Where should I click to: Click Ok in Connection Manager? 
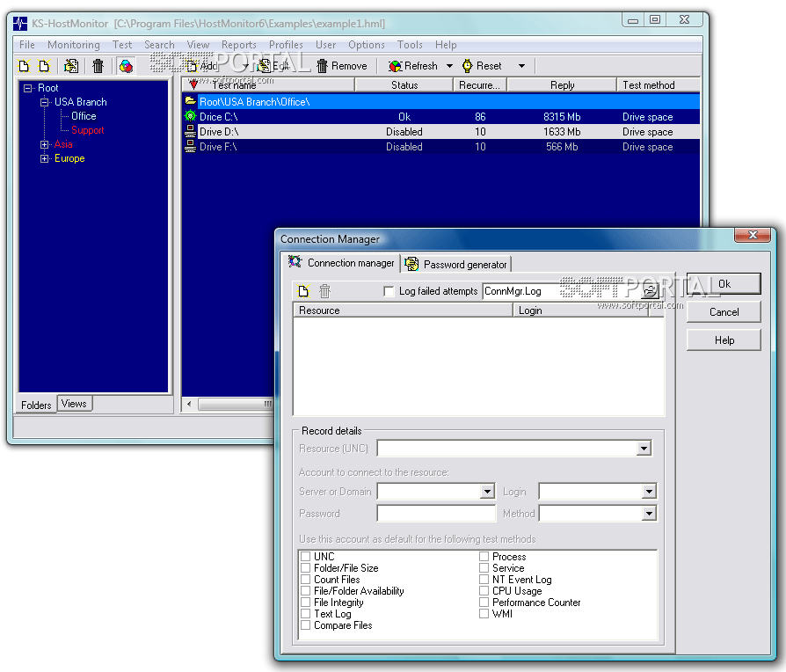[724, 284]
